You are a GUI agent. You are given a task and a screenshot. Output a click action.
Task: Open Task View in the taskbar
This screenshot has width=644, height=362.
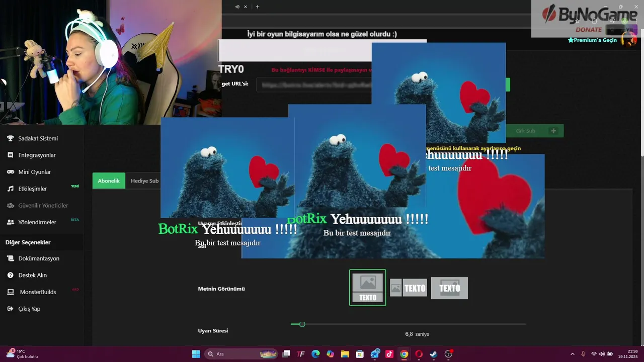[x=286, y=354]
